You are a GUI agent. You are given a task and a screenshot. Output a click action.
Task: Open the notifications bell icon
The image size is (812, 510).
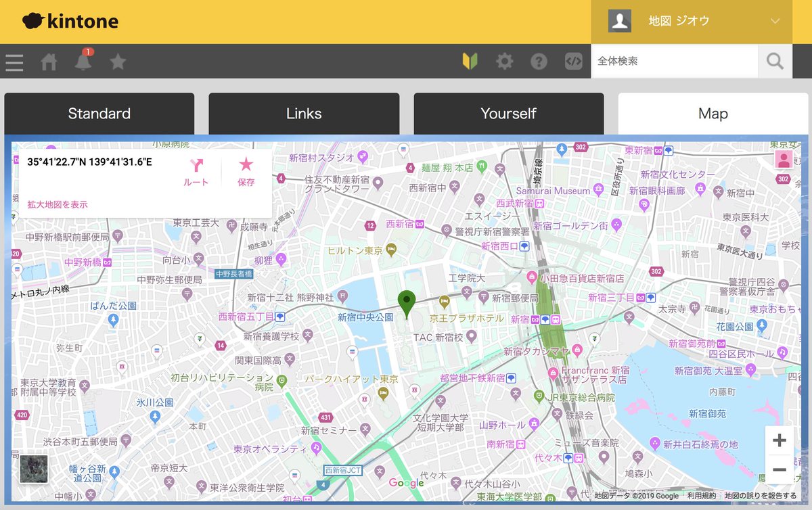(x=83, y=62)
